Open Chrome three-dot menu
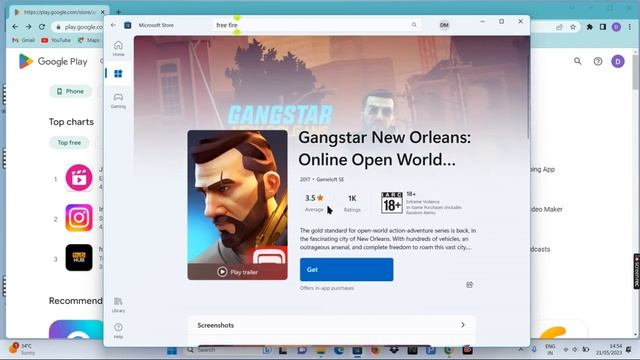The width and height of the screenshot is (640, 360). tap(630, 27)
